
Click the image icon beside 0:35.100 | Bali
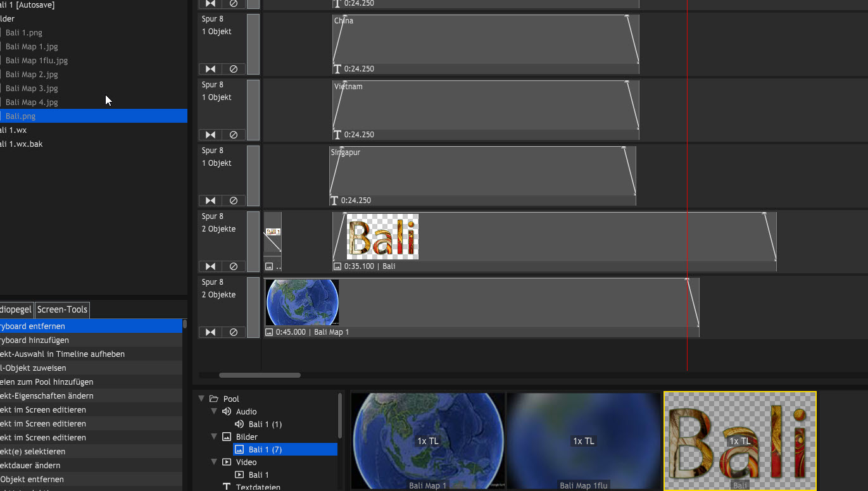click(x=337, y=266)
